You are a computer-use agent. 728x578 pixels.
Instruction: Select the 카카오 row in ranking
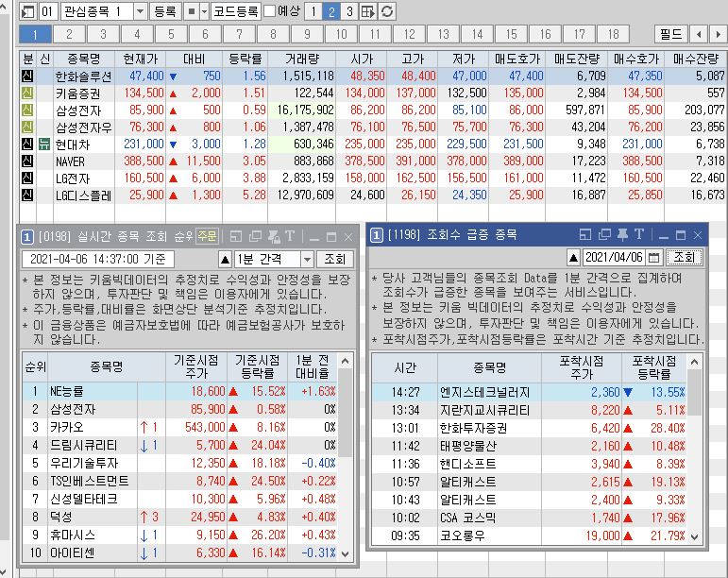click(x=180, y=427)
